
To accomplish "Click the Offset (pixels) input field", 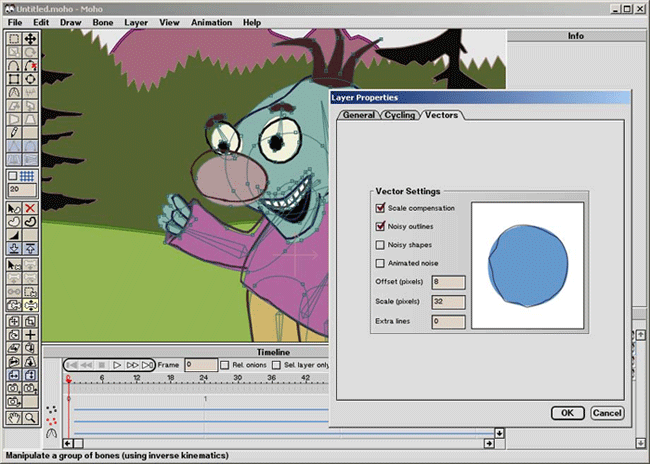I will pyautogui.click(x=448, y=282).
